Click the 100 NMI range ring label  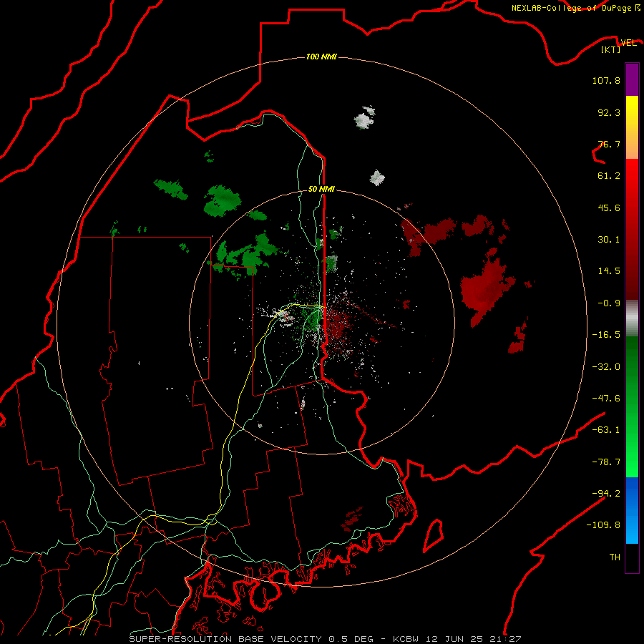coord(321,57)
